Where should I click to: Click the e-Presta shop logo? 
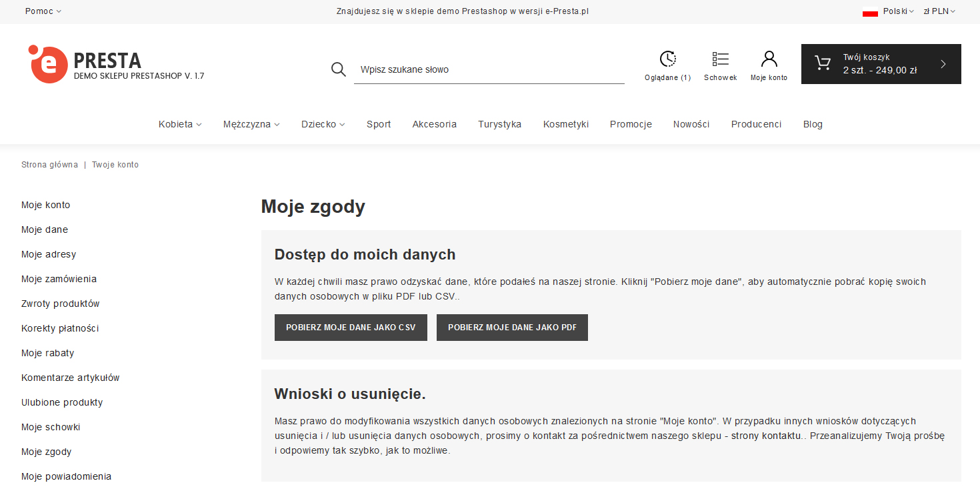(x=48, y=65)
